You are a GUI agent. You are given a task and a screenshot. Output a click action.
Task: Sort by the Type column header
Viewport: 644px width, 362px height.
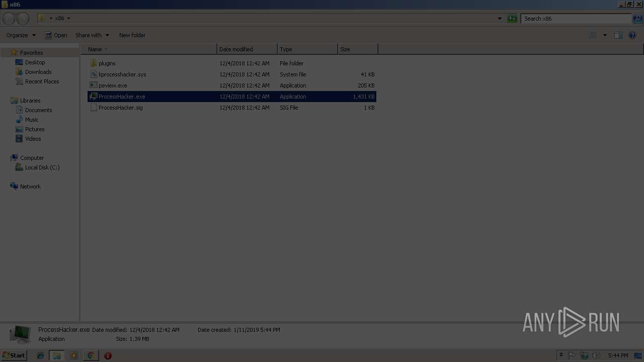point(307,49)
